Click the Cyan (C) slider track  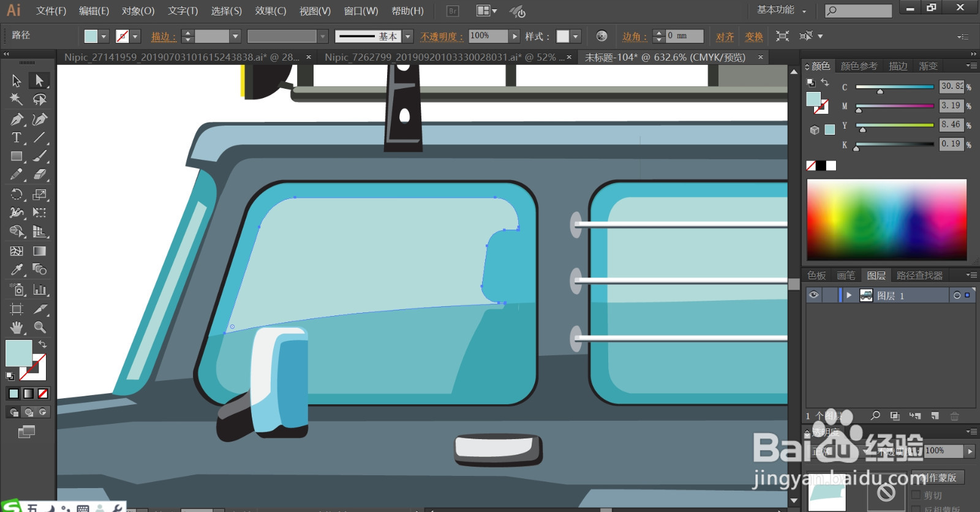tap(895, 87)
